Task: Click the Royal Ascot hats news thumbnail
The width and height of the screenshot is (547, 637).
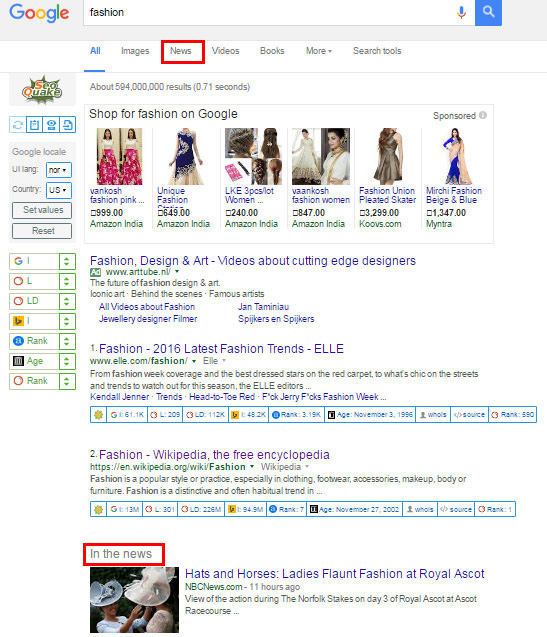Action: (134, 600)
